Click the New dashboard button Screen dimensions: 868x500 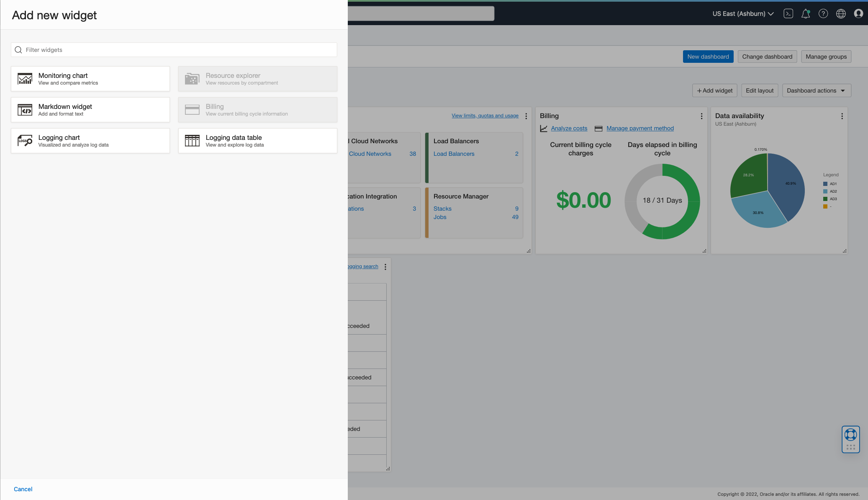tap(708, 56)
